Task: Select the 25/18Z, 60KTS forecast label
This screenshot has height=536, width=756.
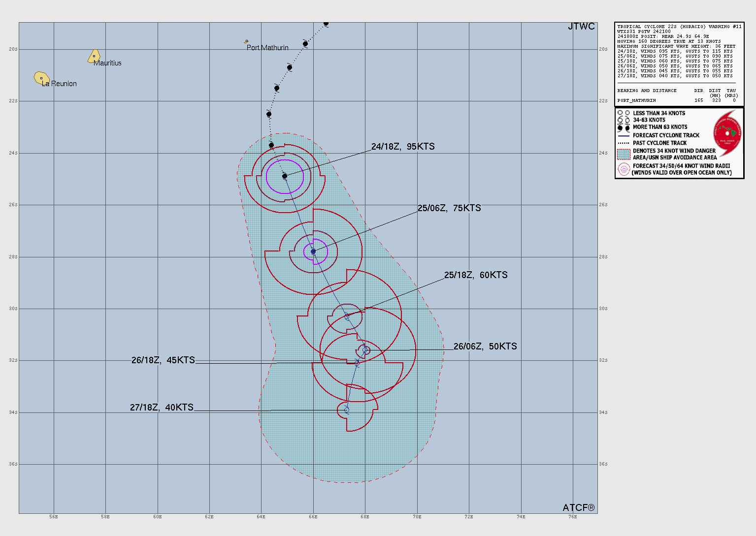Action: [x=476, y=275]
